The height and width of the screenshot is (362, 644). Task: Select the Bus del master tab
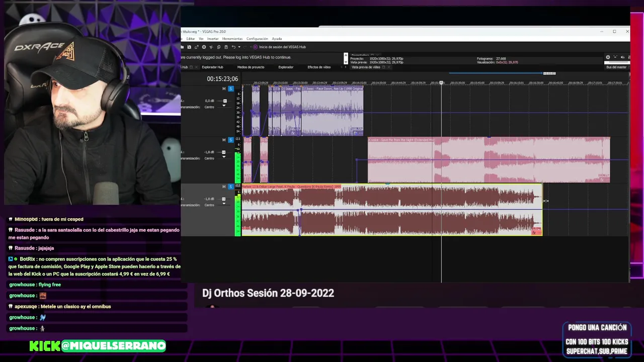tap(616, 67)
